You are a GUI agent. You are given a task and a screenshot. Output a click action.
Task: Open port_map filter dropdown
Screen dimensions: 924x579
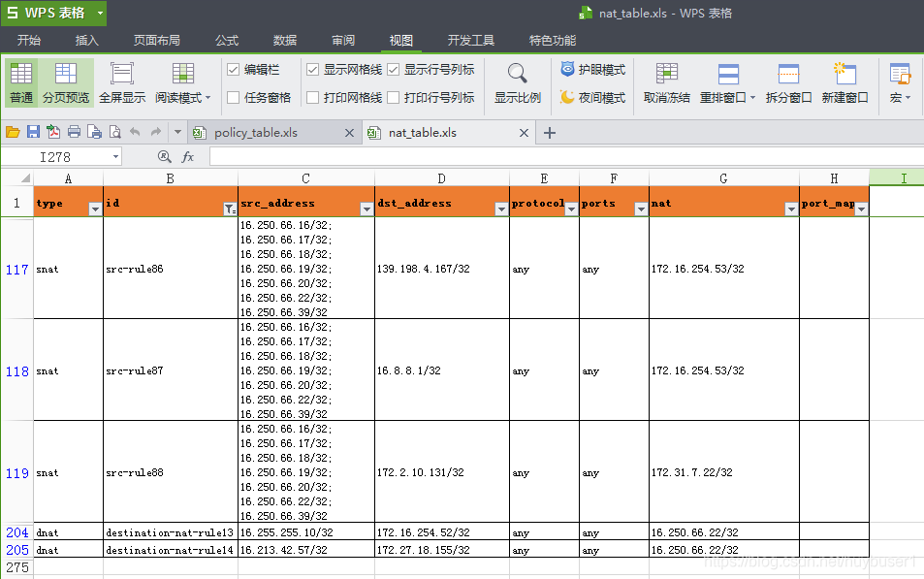click(861, 209)
